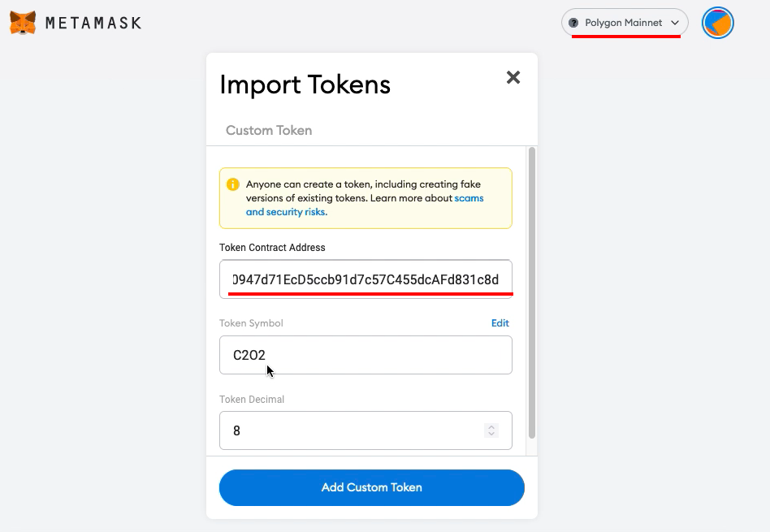Click Add Custom Token button

[372, 487]
